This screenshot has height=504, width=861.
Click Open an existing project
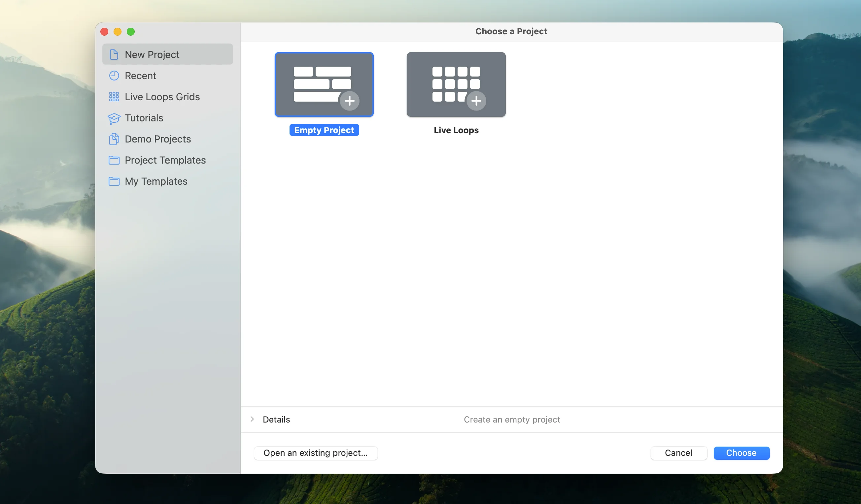(x=315, y=453)
